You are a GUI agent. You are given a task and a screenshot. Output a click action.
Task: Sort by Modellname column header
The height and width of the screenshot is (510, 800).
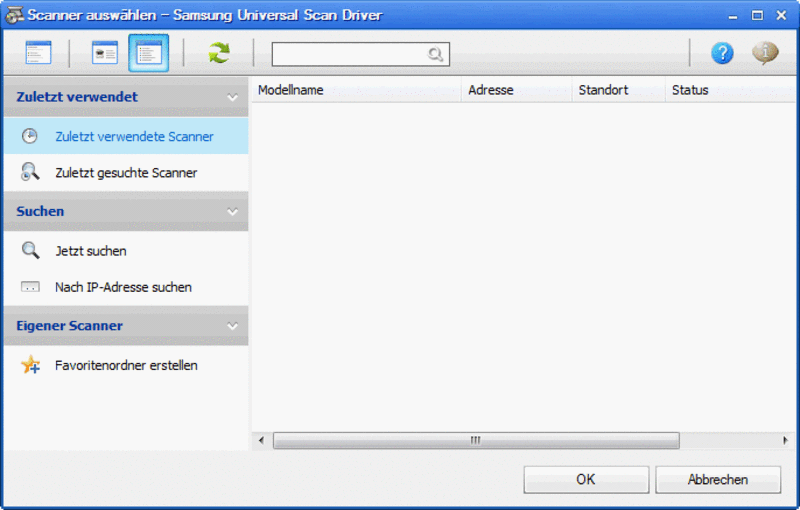click(357, 90)
